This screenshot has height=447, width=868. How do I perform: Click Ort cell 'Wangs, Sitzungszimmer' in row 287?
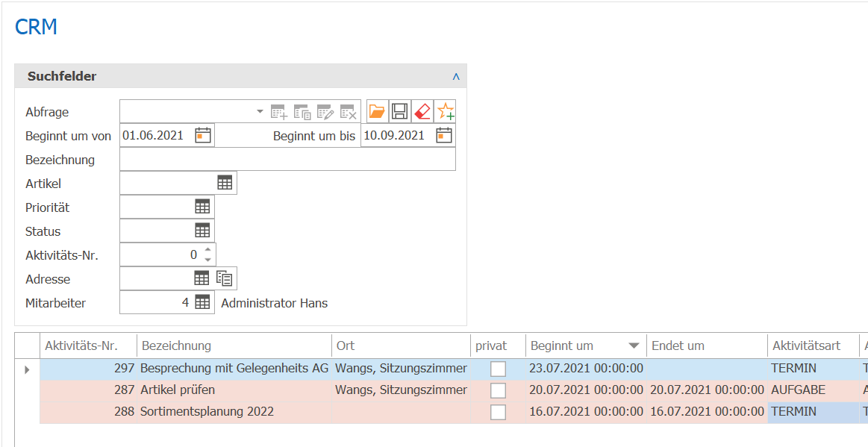click(401, 390)
